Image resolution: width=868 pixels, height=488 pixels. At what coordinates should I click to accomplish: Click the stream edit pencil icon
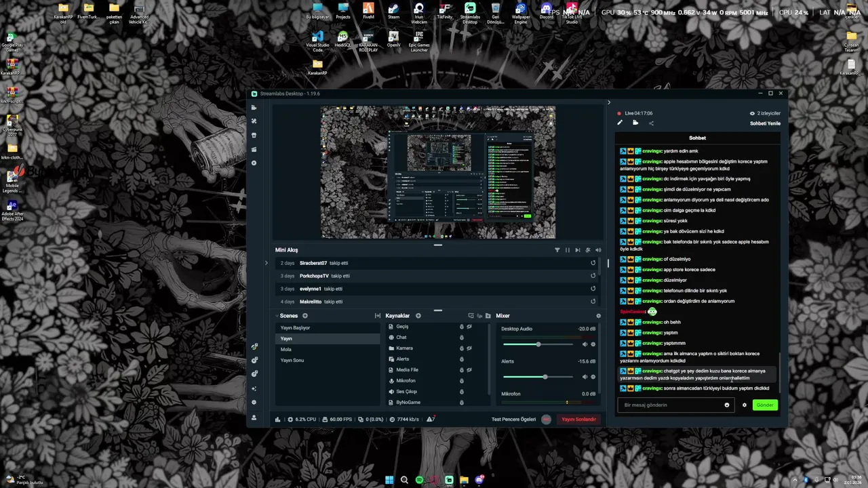tap(620, 123)
